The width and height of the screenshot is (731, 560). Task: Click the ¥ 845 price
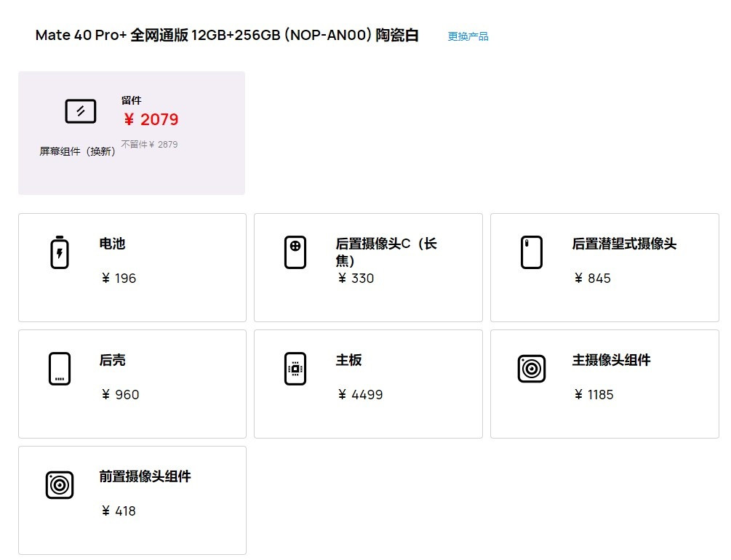[x=593, y=279]
